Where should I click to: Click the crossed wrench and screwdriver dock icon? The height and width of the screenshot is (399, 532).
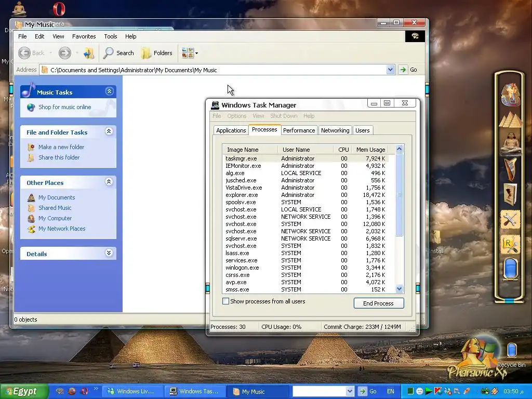pyautogui.click(x=510, y=220)
